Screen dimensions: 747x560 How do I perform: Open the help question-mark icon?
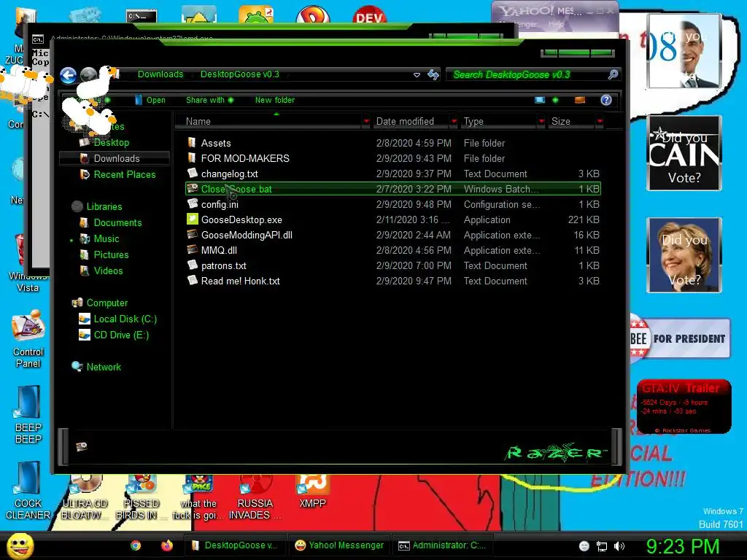click(x=606, y=100)
